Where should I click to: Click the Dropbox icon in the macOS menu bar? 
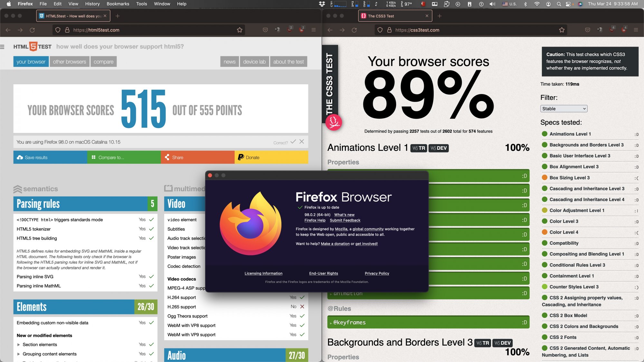click(322, 4)
